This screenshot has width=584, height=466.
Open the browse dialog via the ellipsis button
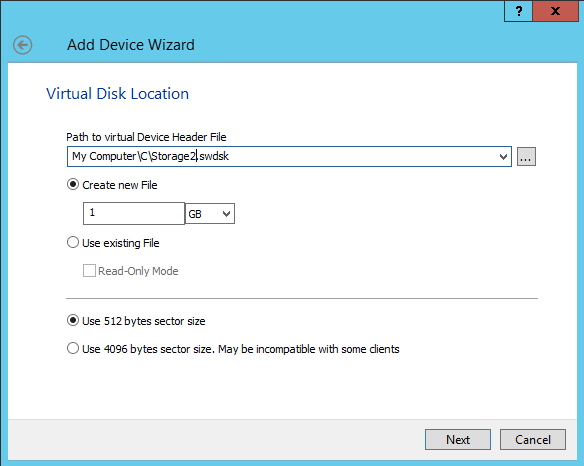(526, 156)
